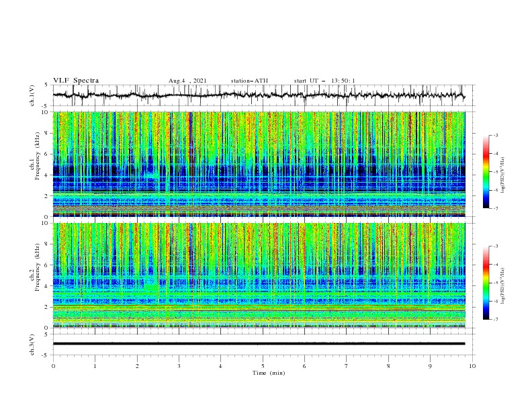Click the ch.1 voltage waveform trace
532x411 pixels.
[x=259, y=95]
